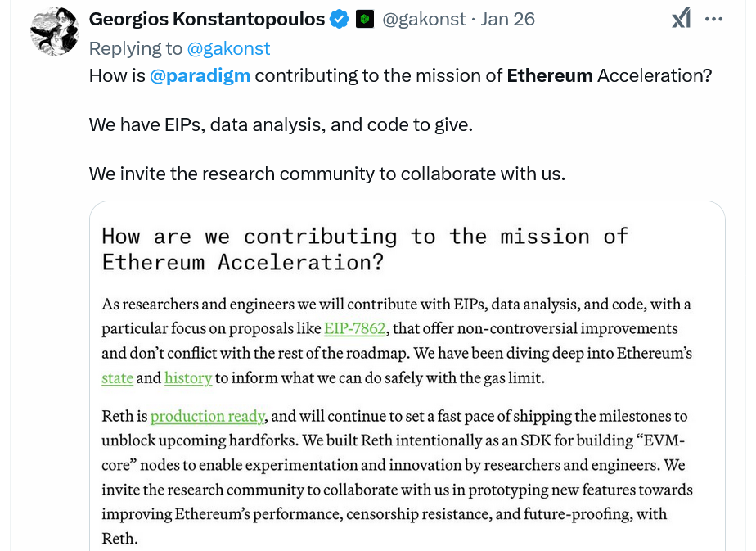Expand the embedded image's Reth paragraph
The width and height of the screenshot is (756, 551).
[x=397, y=477]
